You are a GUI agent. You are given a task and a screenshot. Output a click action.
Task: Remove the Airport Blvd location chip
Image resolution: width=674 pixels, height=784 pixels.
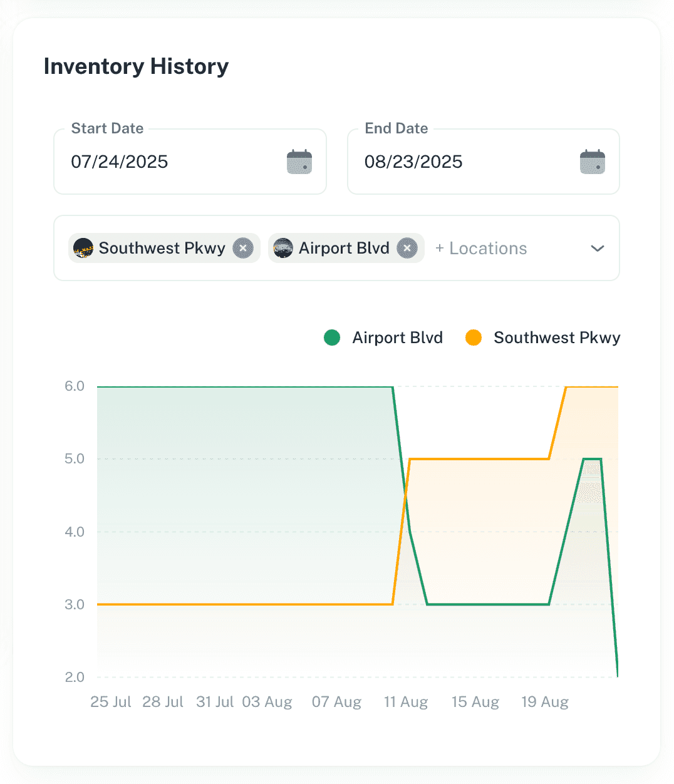click(407, 248)
